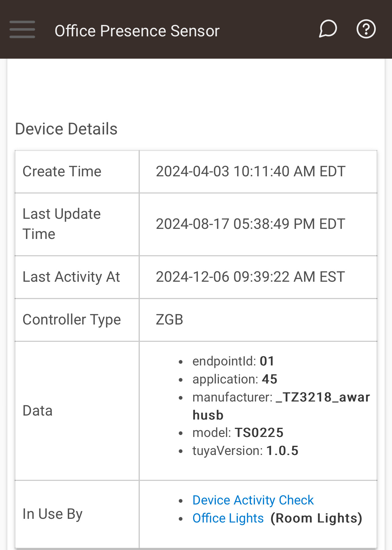This screenshot has width=392, height=550.
Task: Select the manufacturer _TZ3218_awarhusb entry
Action: pyautogui.click(x=281, y=406)
